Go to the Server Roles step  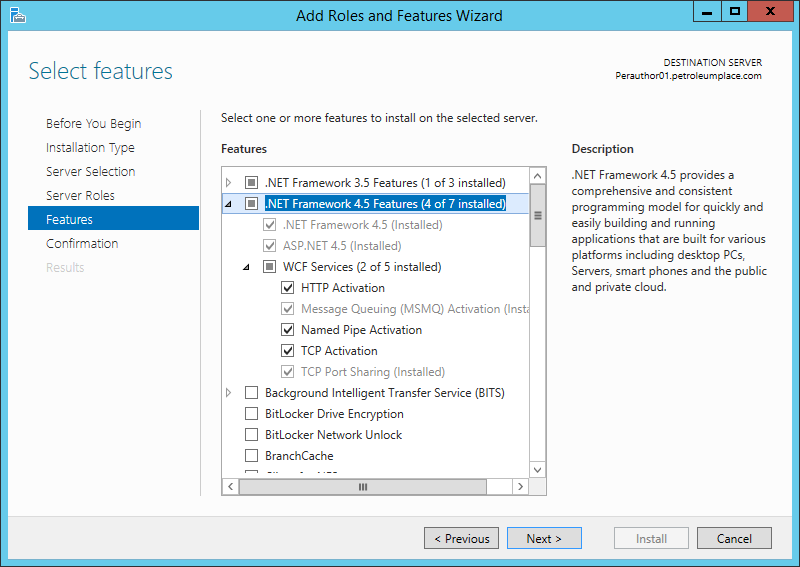click(x=80, y=195)
